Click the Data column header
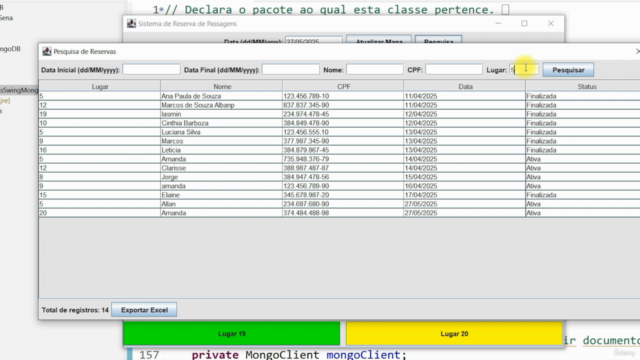The image size is (640, 360). click(x=465, y=87)
